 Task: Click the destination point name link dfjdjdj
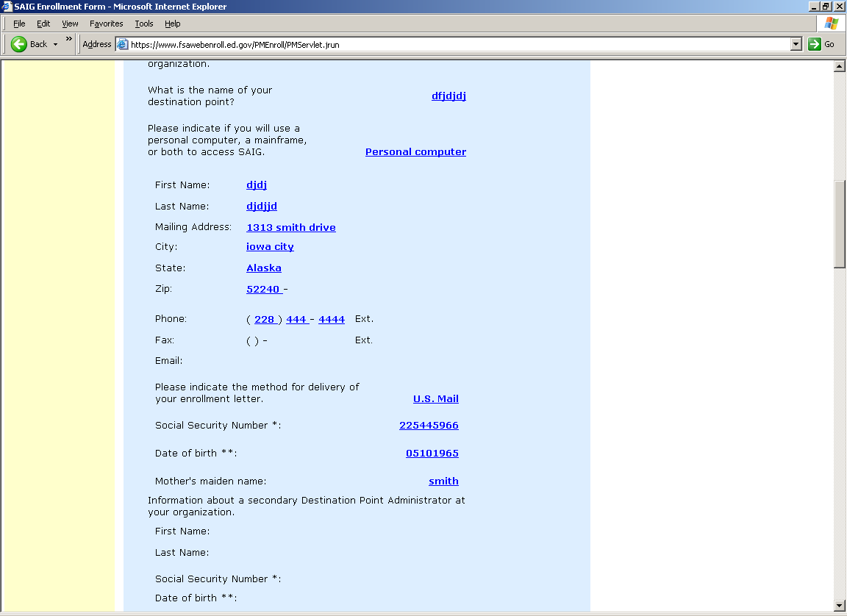pyautogui.click(x=448, y=96)
